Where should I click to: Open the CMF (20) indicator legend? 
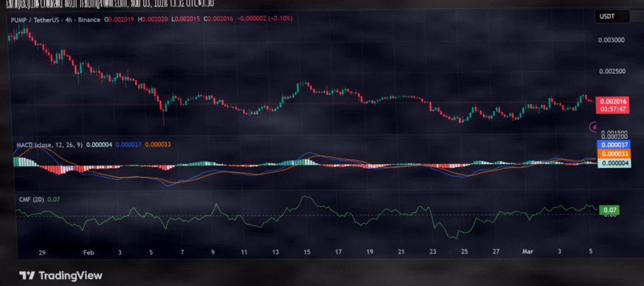coord(31,199)
